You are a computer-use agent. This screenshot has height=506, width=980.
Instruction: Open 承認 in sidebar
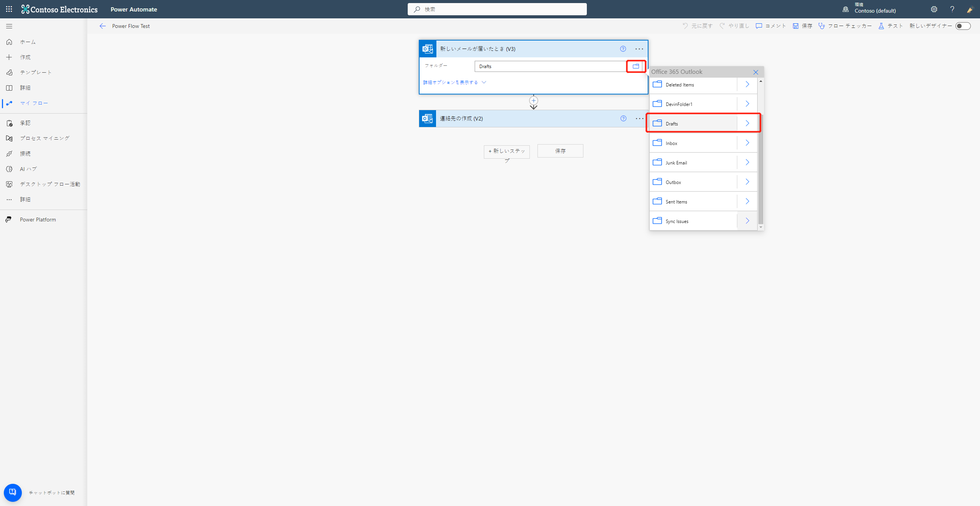[x=44, y=123]
